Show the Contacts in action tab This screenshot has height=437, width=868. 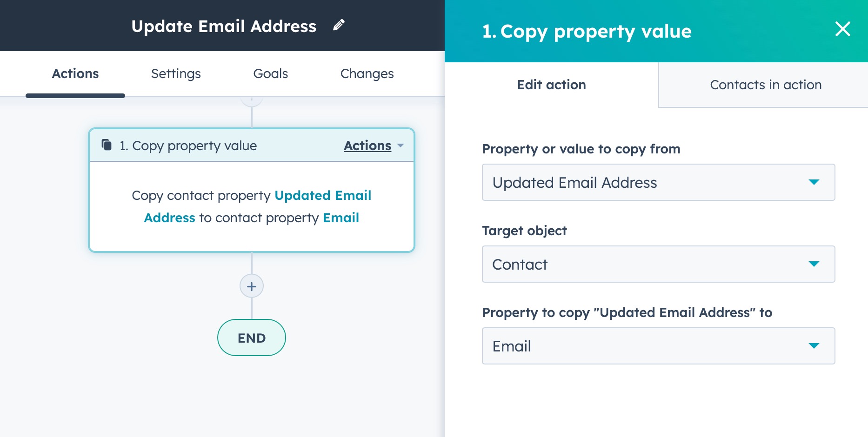pos(765,85)
